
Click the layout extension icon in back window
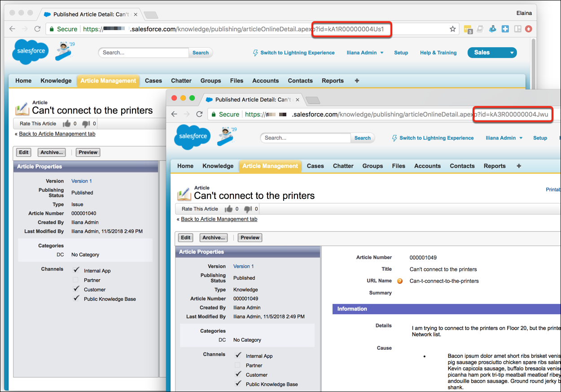pyautogui.click(x=517, y=29)
